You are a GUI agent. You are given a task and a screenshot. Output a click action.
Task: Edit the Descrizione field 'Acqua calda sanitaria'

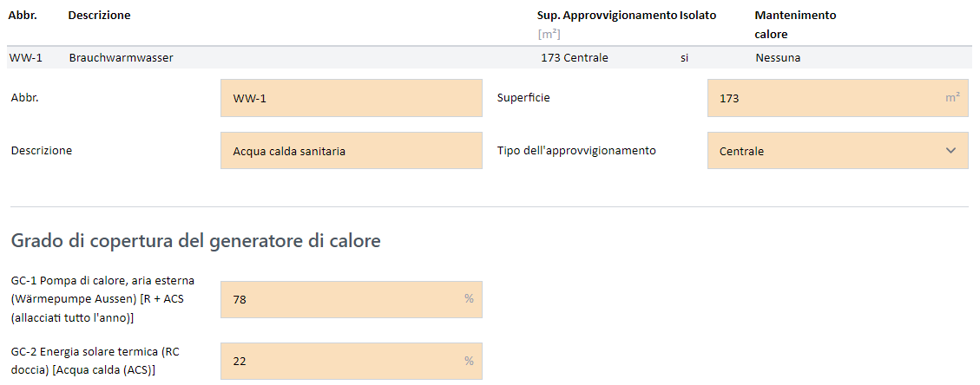pyautogui.click(x=351, y=151)
